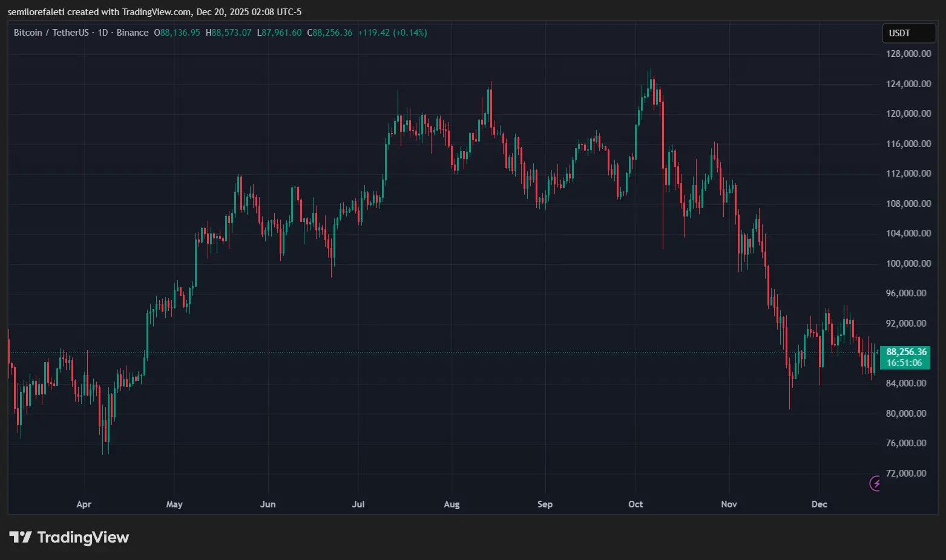The image size is (946, 560).
Task: Open the 1D timeframe selector
Action: click(102, 32)
